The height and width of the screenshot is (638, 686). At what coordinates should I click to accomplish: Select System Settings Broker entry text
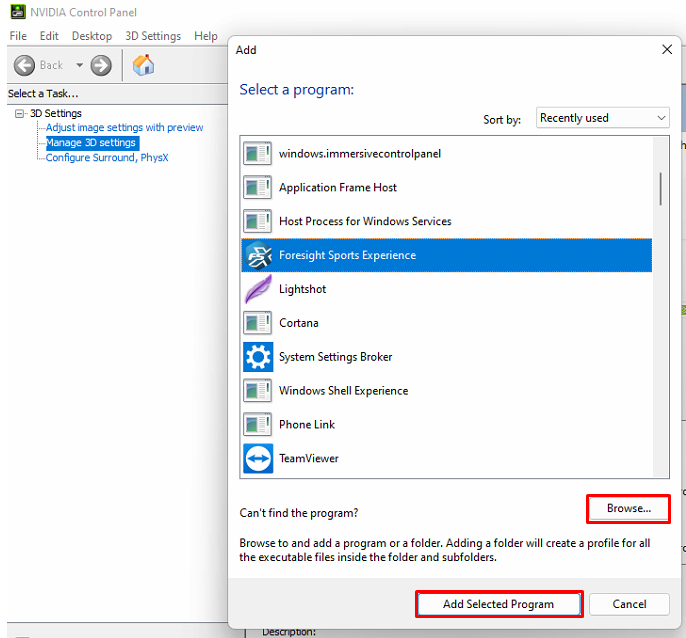[x=335, y=357]
